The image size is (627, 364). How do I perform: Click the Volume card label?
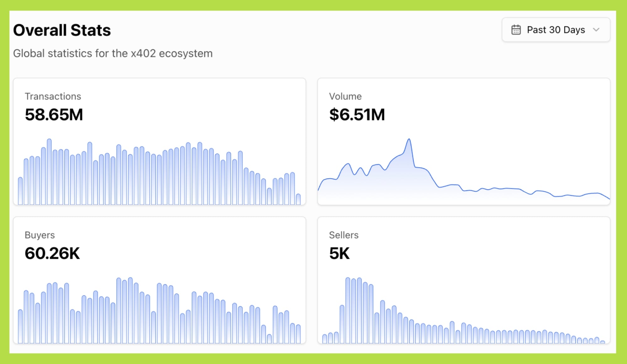click(345, 96)
